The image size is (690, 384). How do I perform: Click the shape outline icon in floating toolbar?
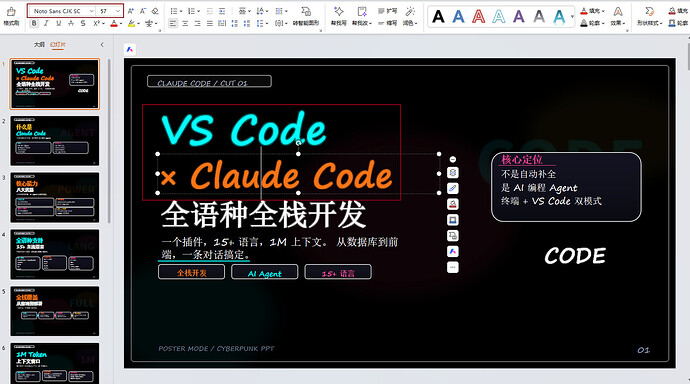453,220
